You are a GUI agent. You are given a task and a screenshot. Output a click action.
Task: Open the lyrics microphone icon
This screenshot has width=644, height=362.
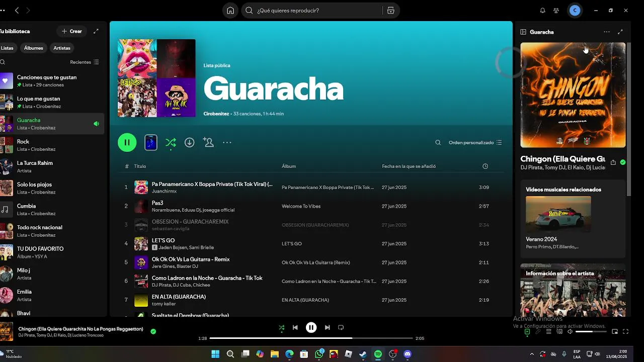538,331
